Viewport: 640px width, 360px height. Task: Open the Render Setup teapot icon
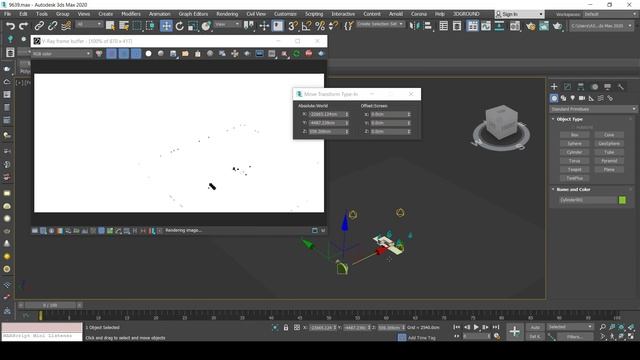[x=530, y=26]
